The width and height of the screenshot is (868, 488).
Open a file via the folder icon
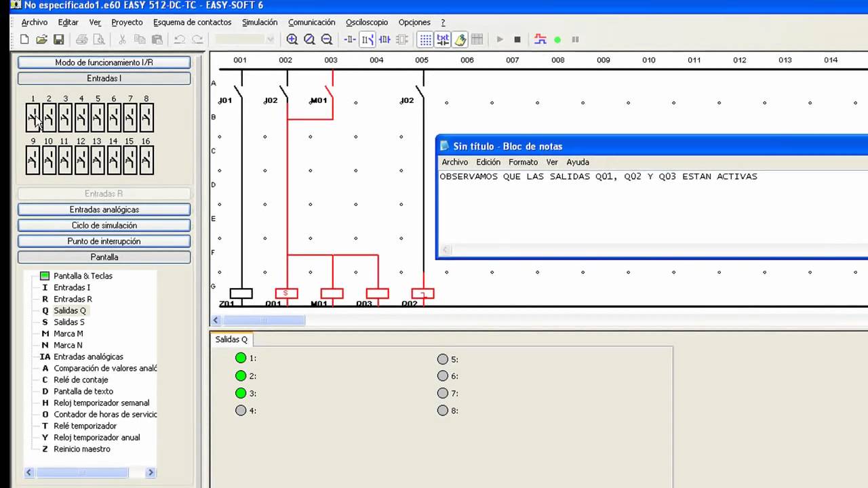tap(41, 39)
